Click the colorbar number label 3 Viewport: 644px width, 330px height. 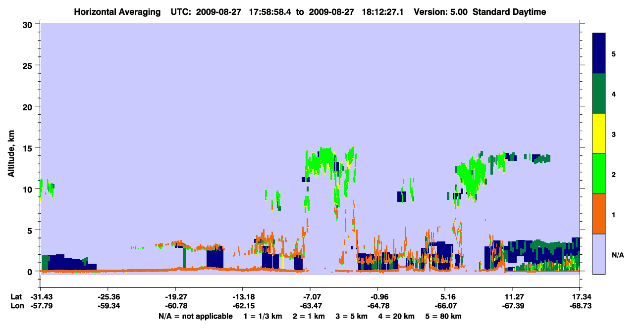pyautogui.click(x=614, y=134)
